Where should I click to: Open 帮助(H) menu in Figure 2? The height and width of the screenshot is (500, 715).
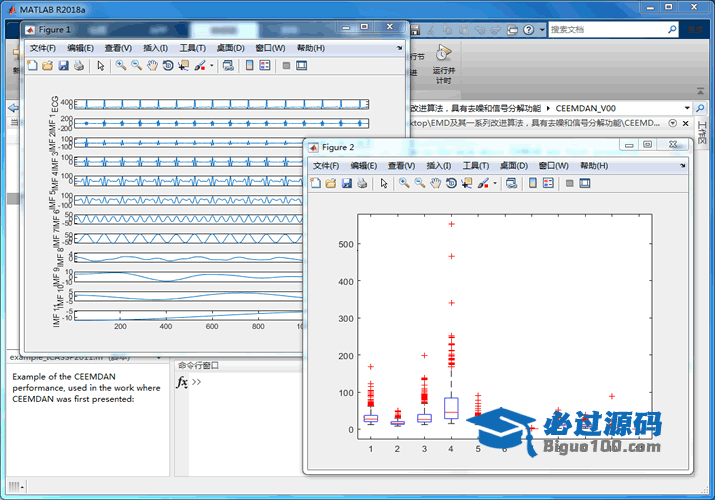[594, 165]
